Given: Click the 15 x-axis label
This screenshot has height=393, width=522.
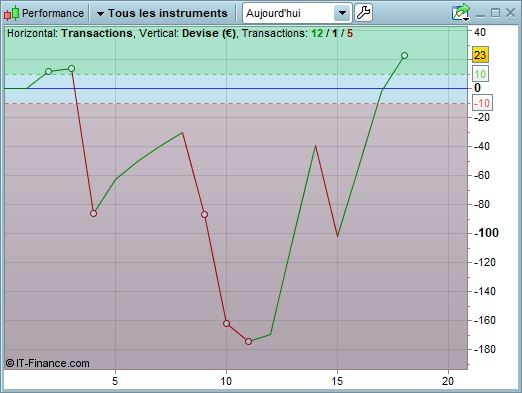Looking at the screenshot, I should (x=337, y=381).
